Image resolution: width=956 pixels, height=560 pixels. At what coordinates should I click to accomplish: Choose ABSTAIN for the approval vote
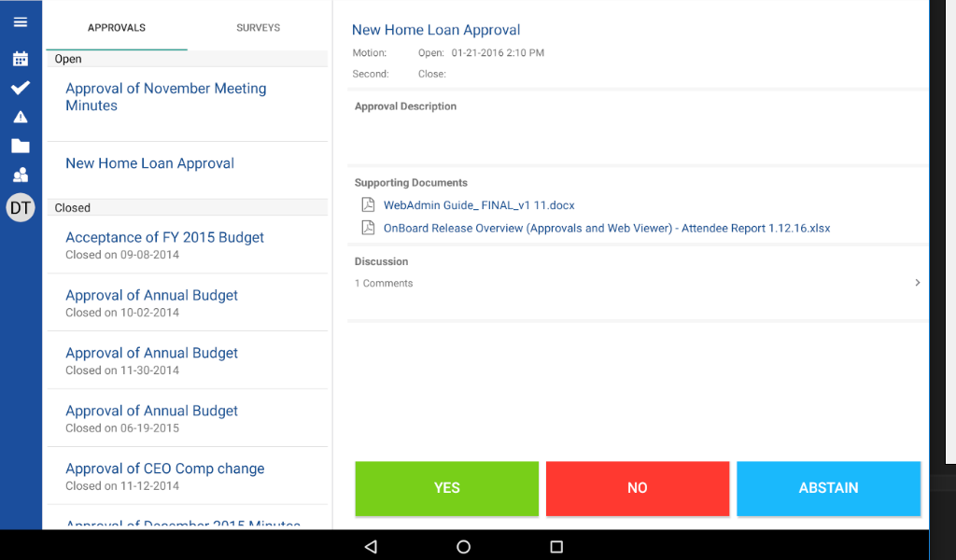(828, 488)
